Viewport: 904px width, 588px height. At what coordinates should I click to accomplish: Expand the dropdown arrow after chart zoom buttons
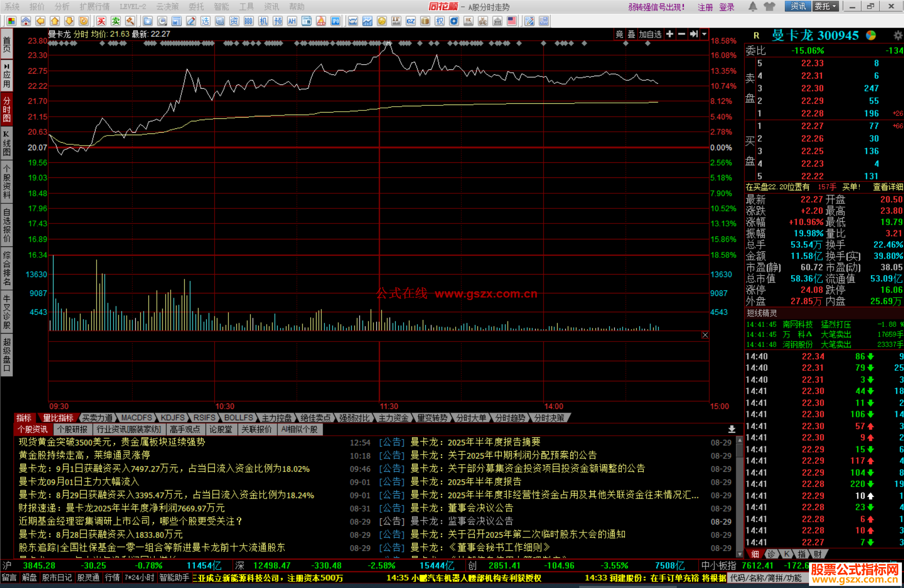(704, 34)
